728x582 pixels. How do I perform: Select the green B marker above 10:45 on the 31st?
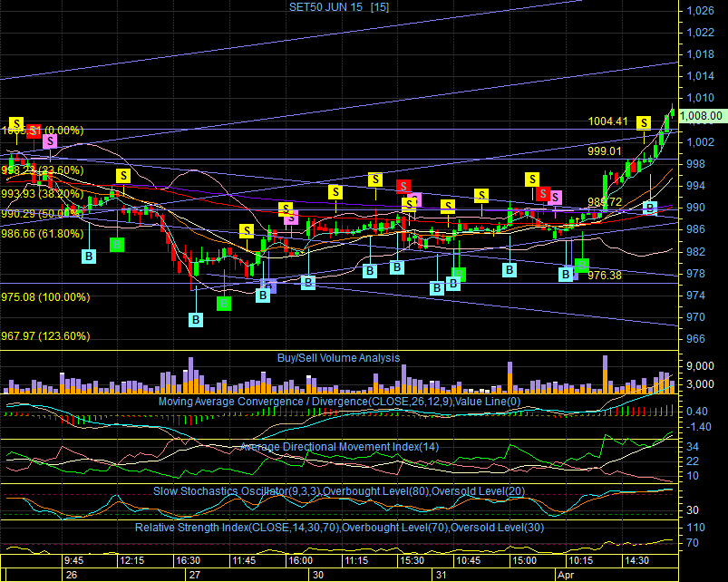pos(459,275)
